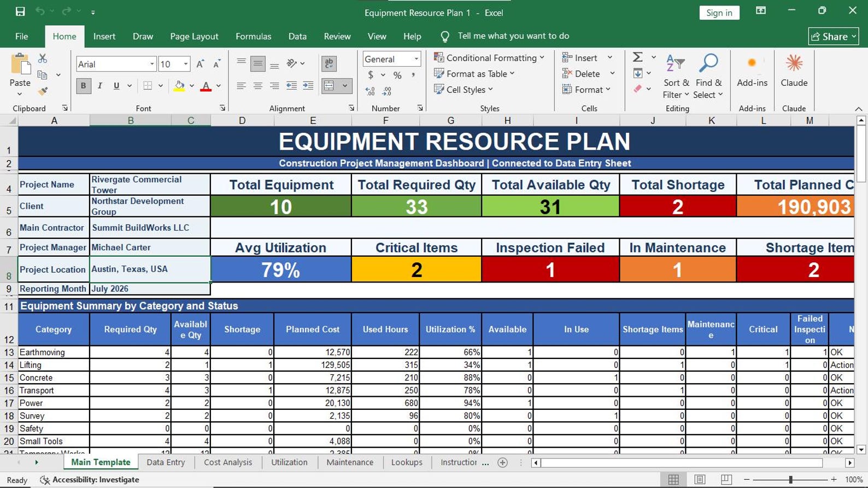Switch to the Data Entry sheet tab

pyautogui.click(x=166, y=462)
